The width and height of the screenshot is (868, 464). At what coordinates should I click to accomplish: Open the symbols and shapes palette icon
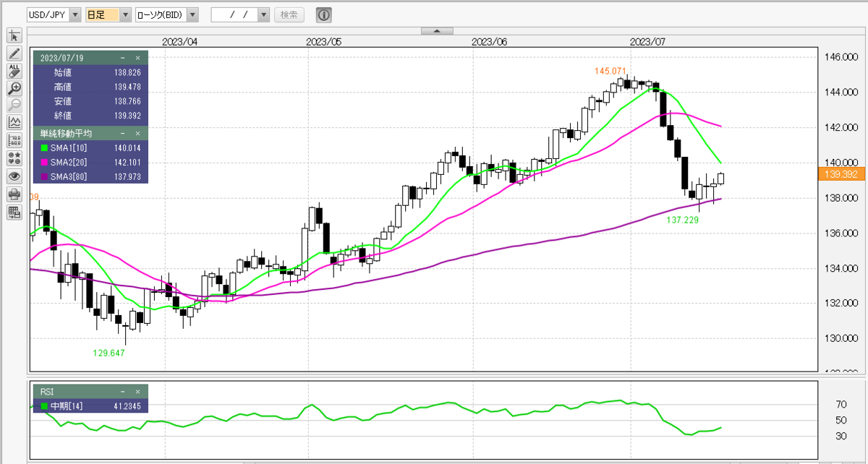(x=14, y=158)
